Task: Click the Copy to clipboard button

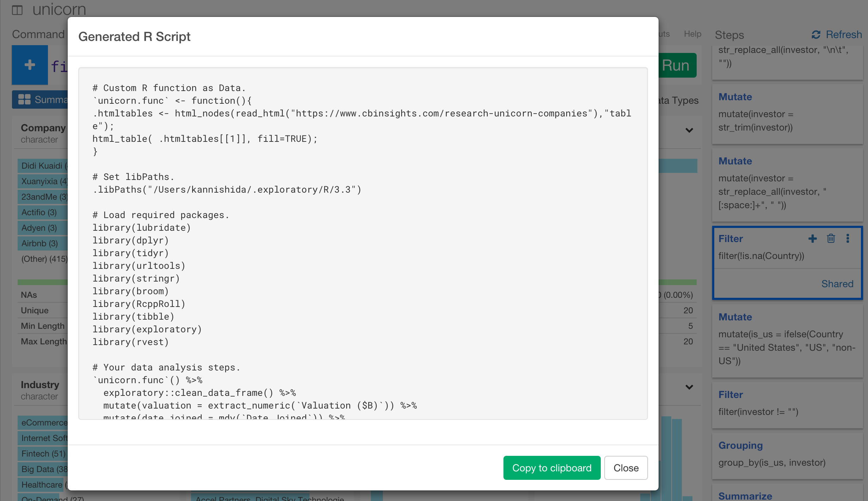Action: [551, 468]
